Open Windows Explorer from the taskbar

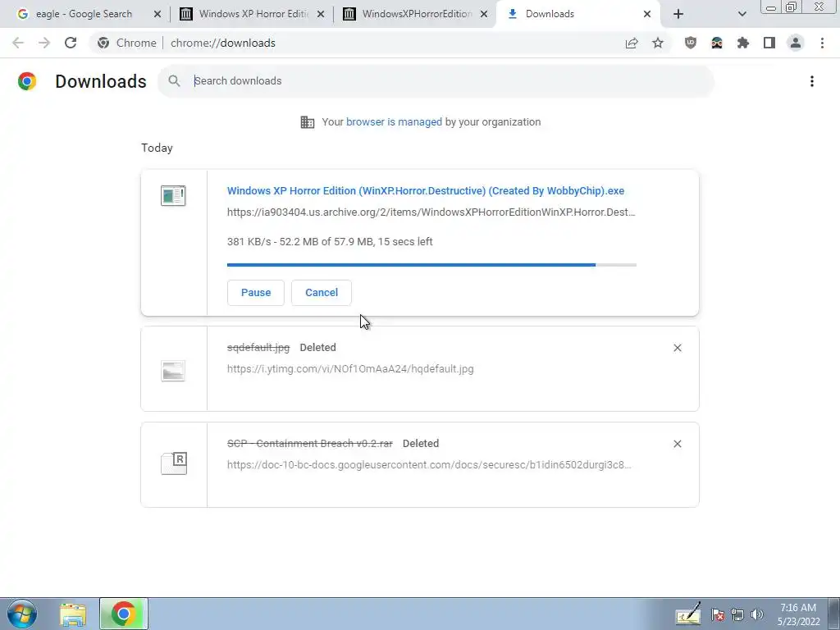pos(73,614)
